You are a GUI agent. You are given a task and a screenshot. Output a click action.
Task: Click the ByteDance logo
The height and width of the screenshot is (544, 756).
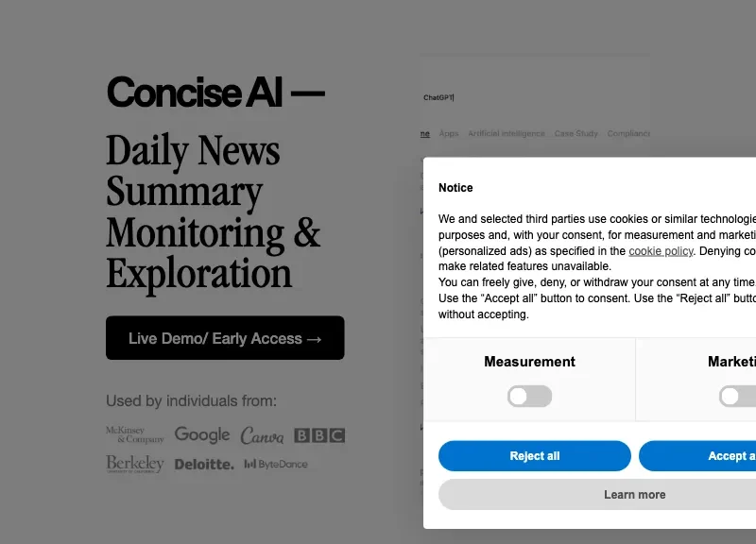276,464
